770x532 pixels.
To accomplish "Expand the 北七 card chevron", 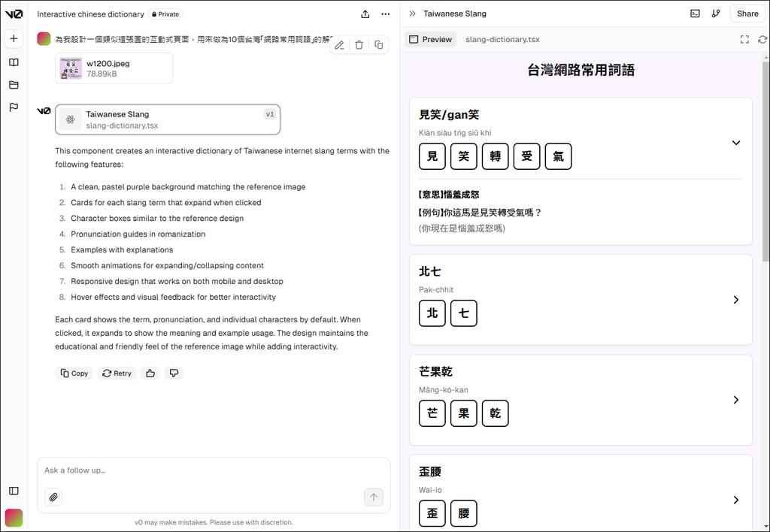I will click(x=735, y=300).
